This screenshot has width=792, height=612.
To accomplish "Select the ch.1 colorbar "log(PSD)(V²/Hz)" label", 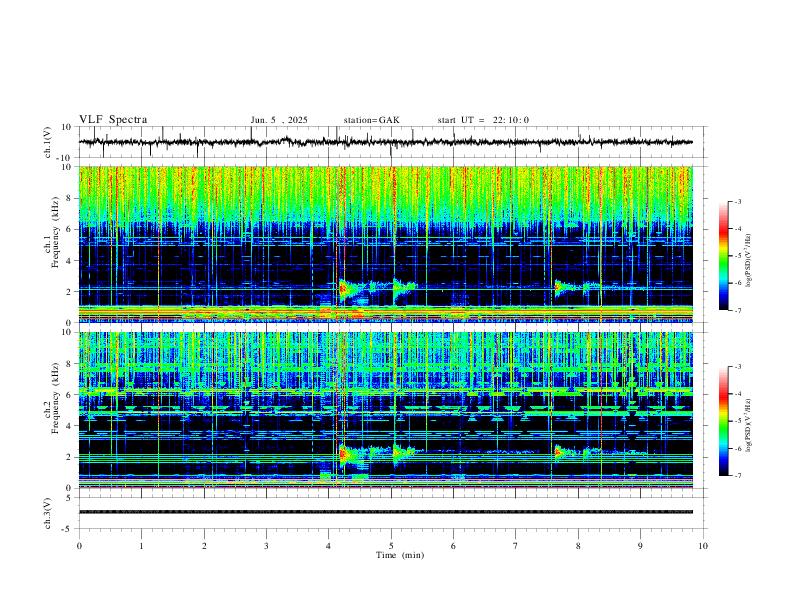I will coord(749,260).
